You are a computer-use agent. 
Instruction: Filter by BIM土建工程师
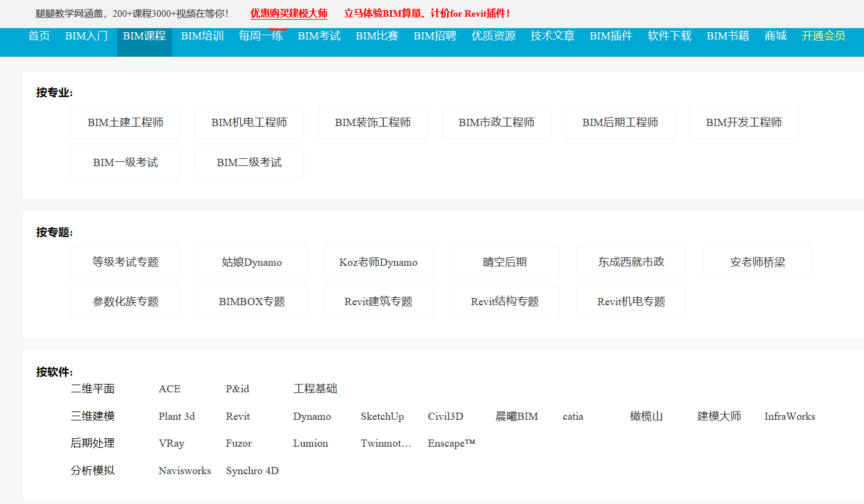point(125,122)
